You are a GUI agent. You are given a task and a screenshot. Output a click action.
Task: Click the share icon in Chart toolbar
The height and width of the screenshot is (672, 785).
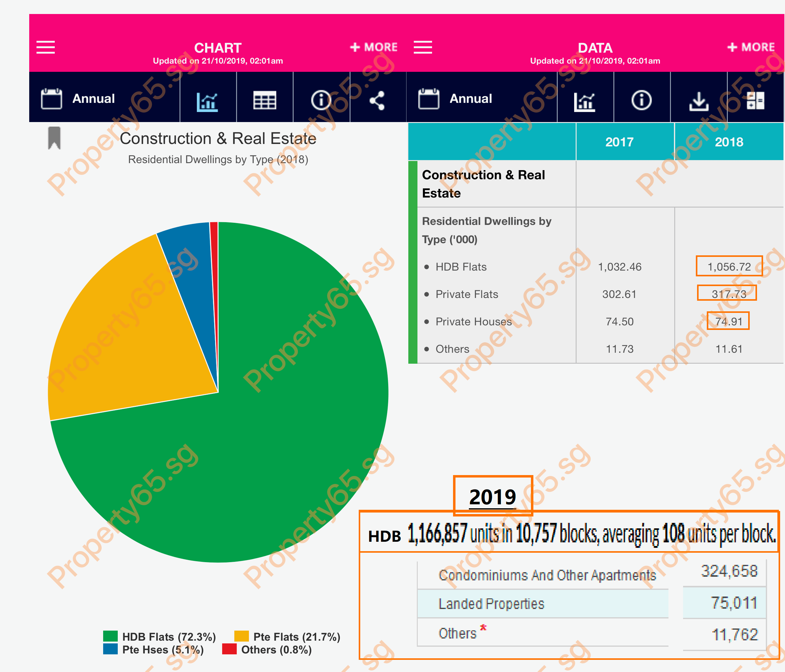377,100
